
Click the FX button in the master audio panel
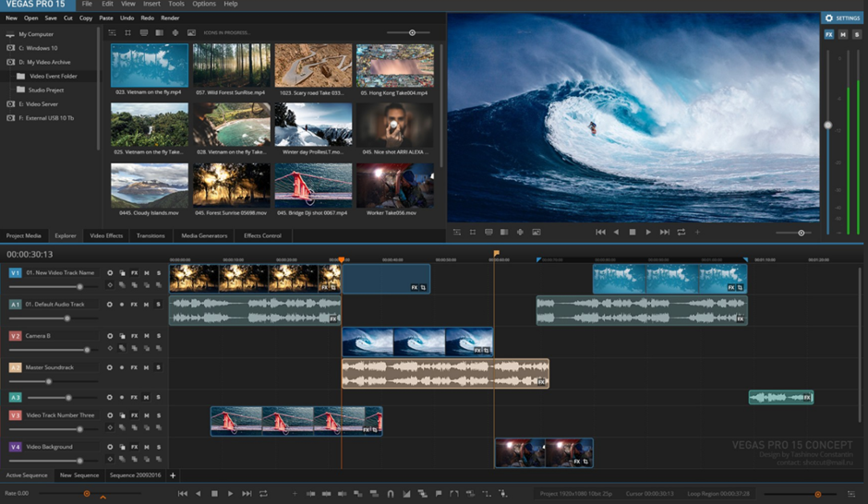pos(828,34)
